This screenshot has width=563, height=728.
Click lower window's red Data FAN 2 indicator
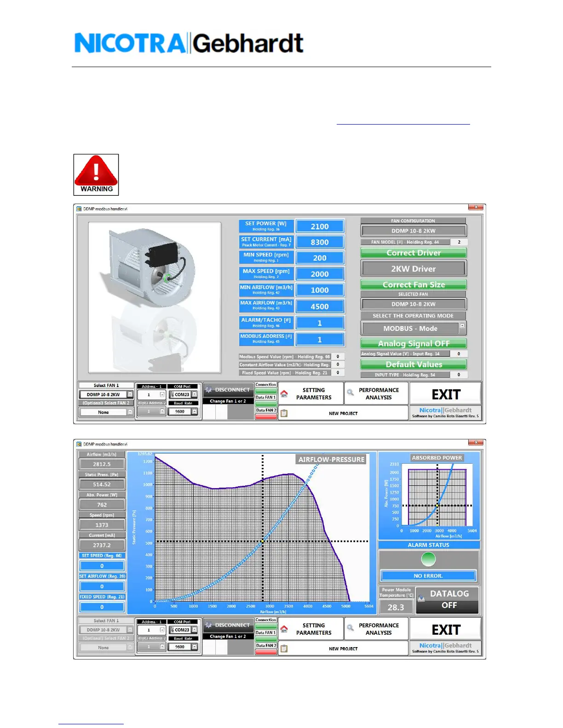tap(266, 652)
